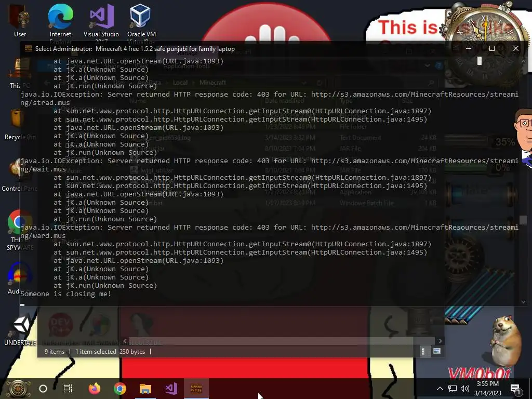Screen dimensions: 532x399
Task: Open Cortana search circle on taskbar
Action: pos(43,389)
